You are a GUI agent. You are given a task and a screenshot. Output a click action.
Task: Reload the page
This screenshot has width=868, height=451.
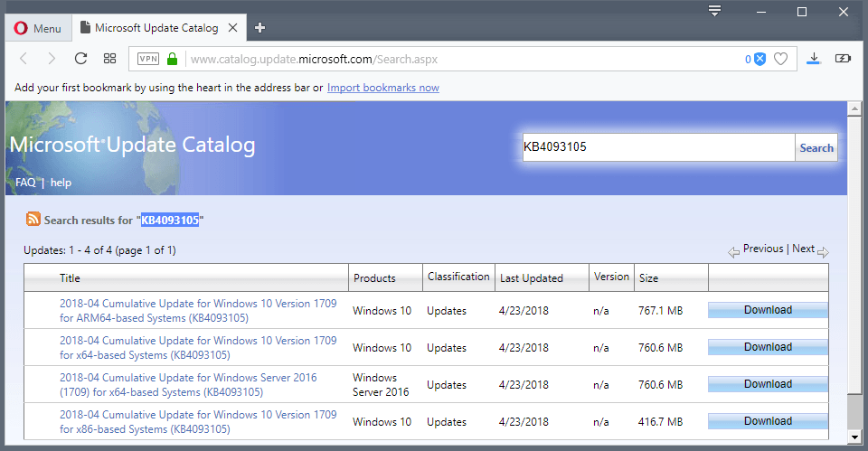tap(80, 59)
